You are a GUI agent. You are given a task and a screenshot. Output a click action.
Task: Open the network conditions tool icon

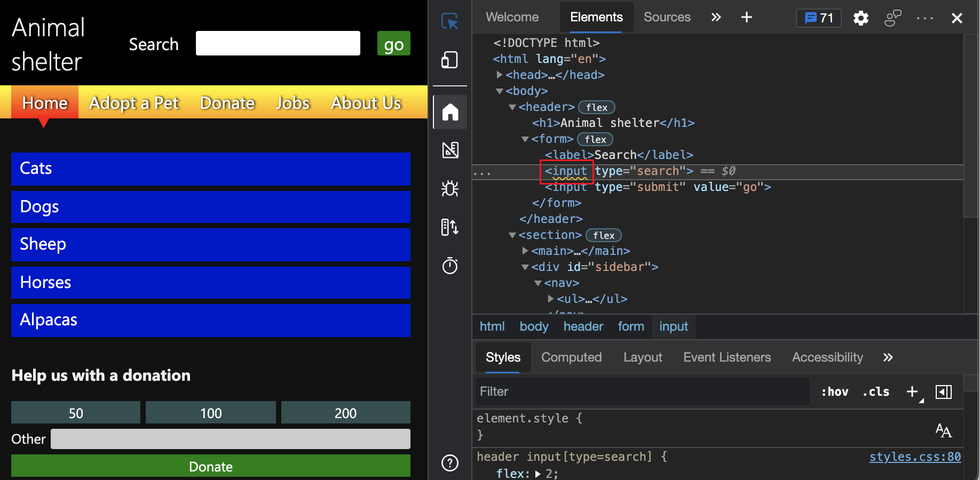pos(450,227)
